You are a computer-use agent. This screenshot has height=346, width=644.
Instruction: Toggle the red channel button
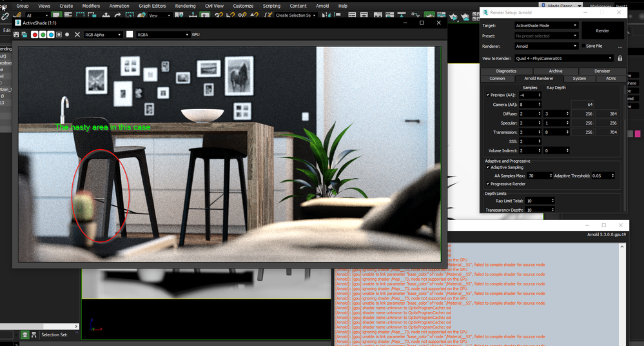click(35, 35)
